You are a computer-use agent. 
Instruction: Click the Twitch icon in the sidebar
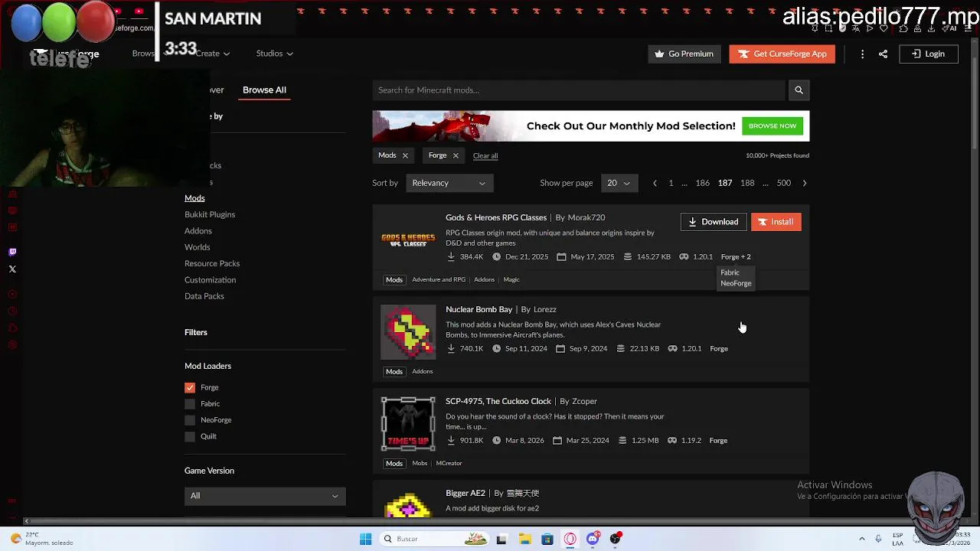(12, 252)
